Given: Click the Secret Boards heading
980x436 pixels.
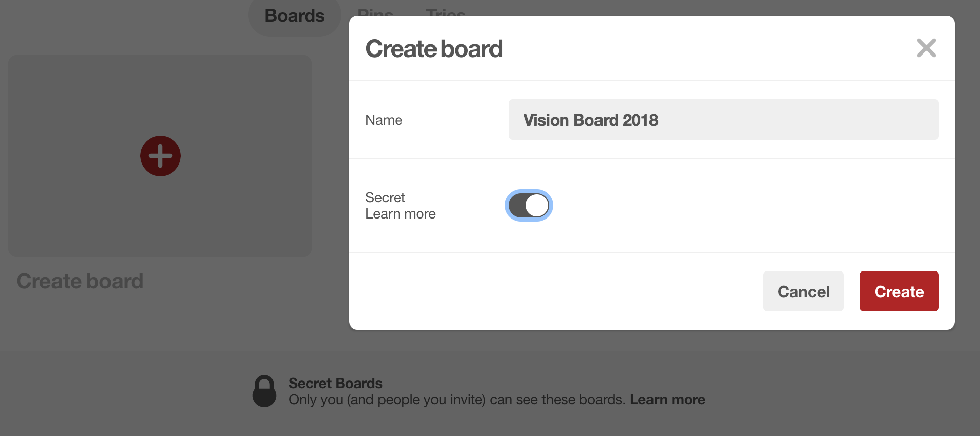Looking at the screenshot, I should [x=335, y=384].
